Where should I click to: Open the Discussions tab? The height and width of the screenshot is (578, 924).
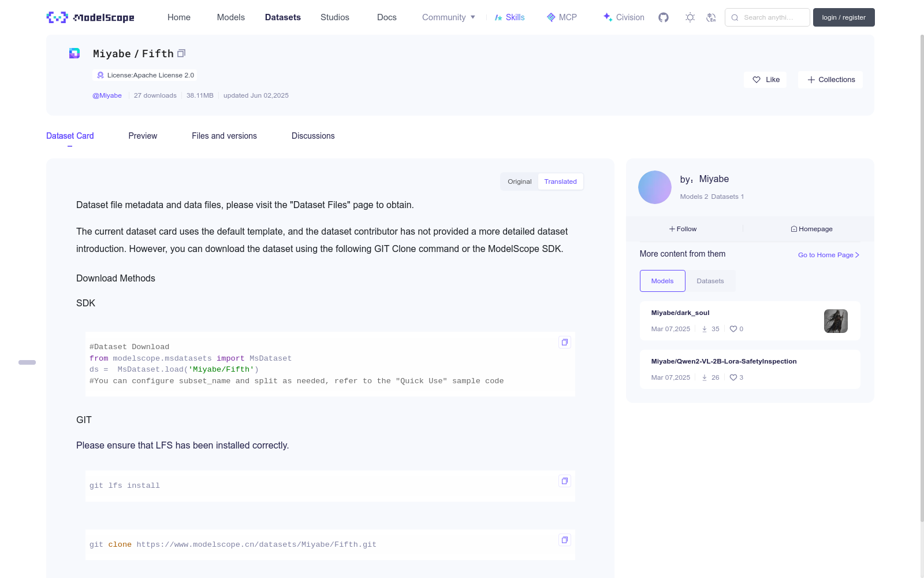313,136
